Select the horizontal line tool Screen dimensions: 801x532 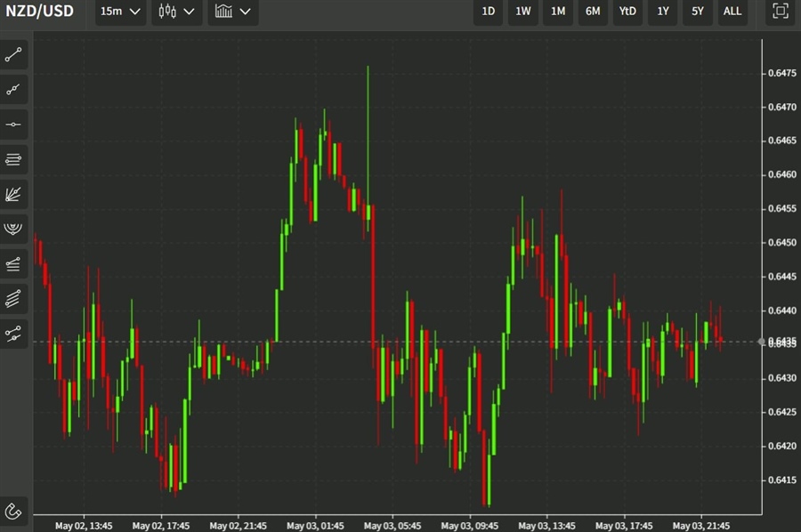[13, 125]
